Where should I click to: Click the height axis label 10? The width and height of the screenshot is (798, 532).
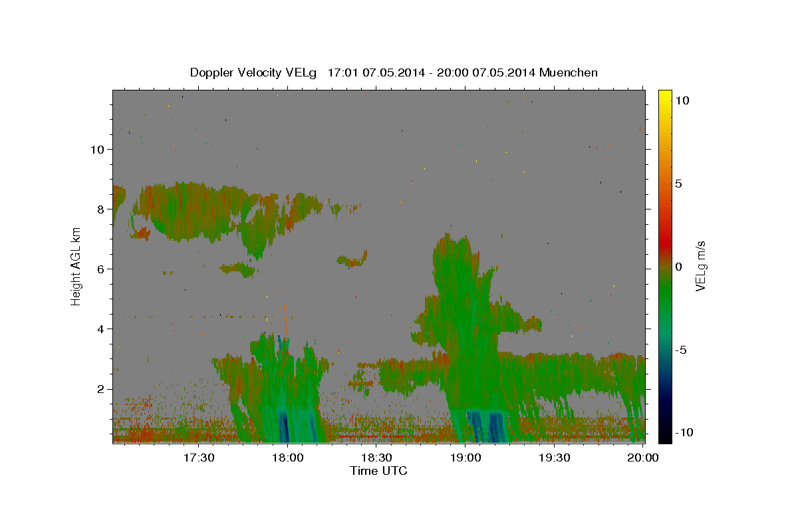click(x=97, y=149)
